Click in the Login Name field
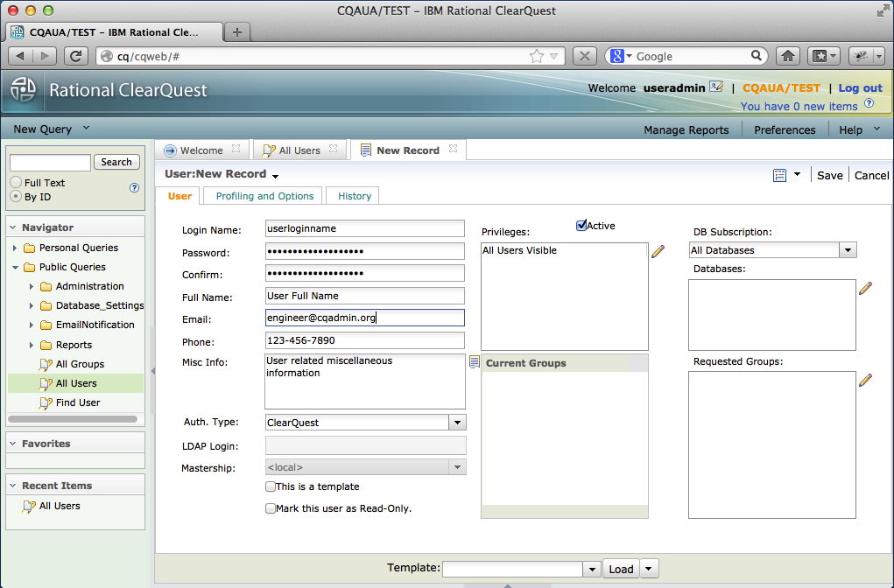Image resolution: width=894 pixels, height=588 pixels. [365, 228]
